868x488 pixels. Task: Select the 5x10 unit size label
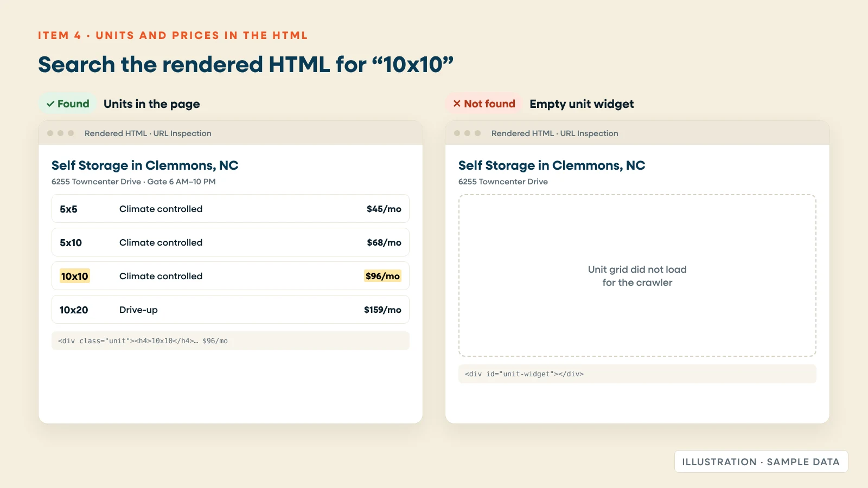click(71, 242)
